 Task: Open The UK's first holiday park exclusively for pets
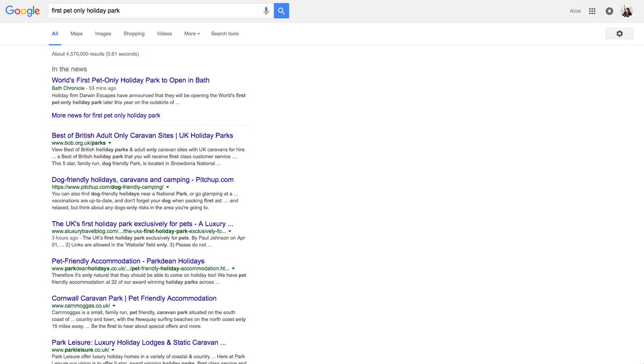[142, 223]
